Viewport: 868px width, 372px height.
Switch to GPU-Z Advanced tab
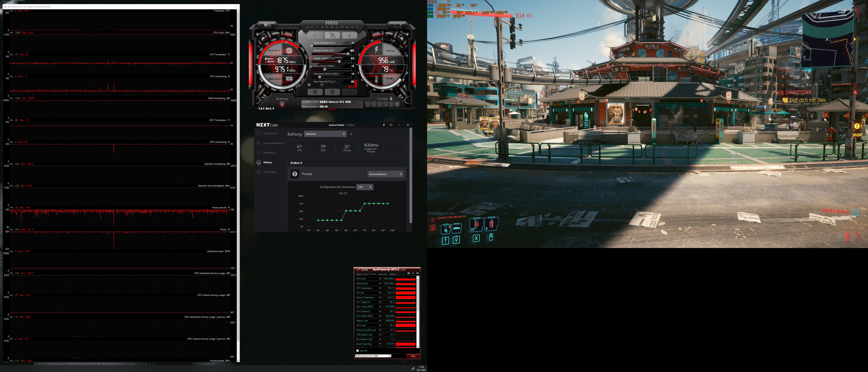tap(382, 274)
